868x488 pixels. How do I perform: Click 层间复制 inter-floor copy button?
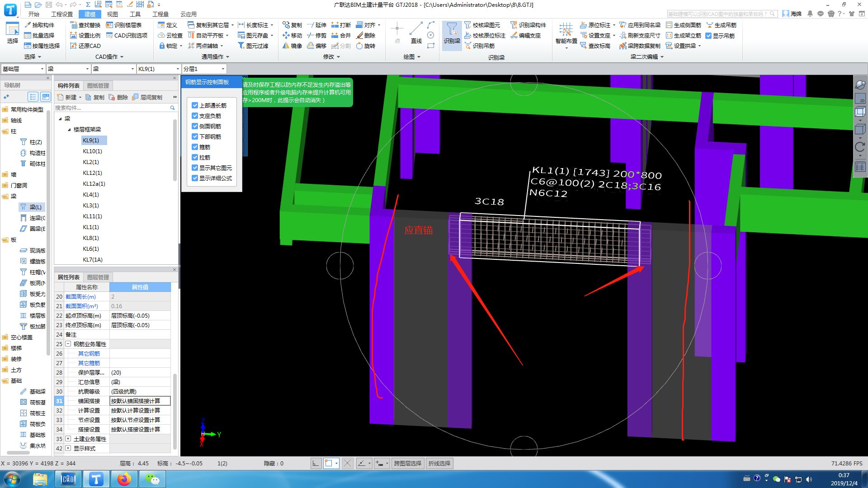tap(147, 97)
